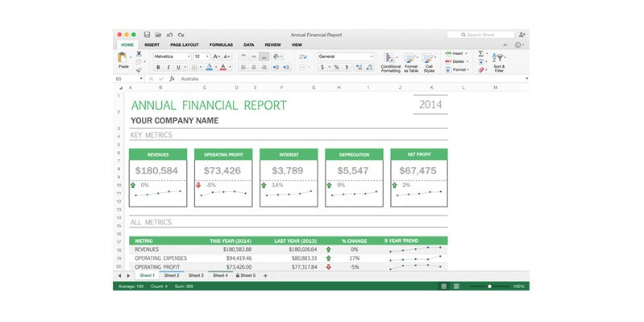Screen dimensions: 644x322
Task: Toggle top vertical alignment
Action: coord(243,56)
